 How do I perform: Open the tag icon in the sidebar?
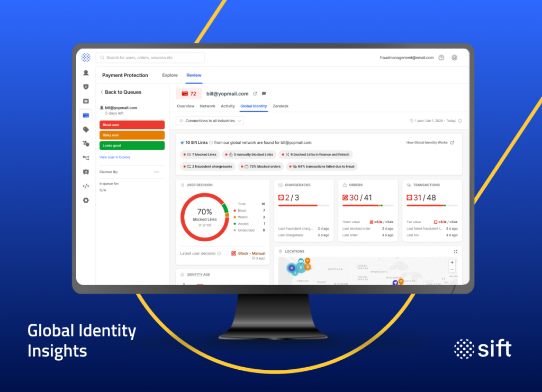86,130
